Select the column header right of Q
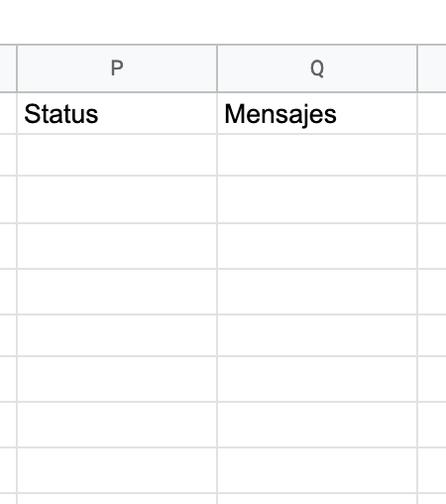Image resolution: width=446 pixels, height=504 pixels. [432, 68]
